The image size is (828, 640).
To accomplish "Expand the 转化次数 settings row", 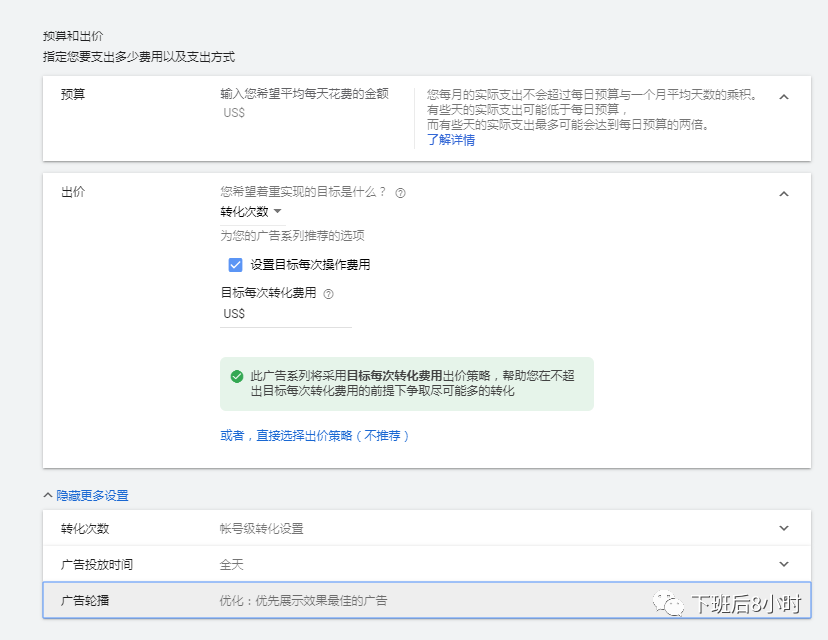I will (784, 527).
